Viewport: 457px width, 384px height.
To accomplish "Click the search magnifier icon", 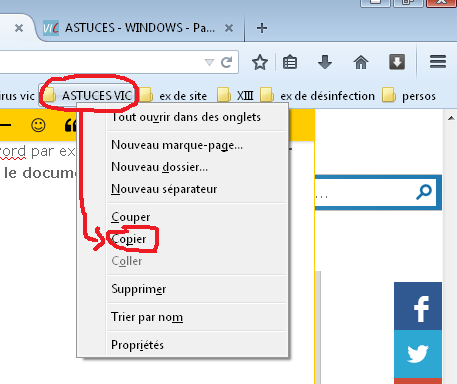I will pos(424,192).
